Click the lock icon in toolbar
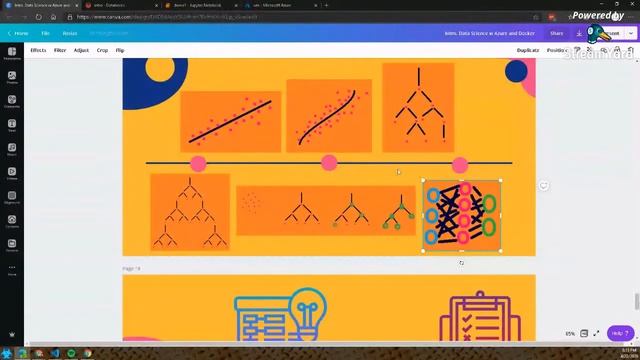The height and width of the screenshot is (360, 640). (x=617, y=50)
